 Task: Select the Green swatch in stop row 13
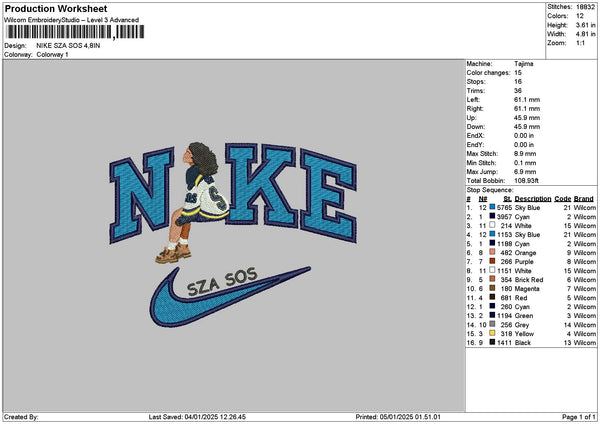pyautogui.click(x=492, y=315)
